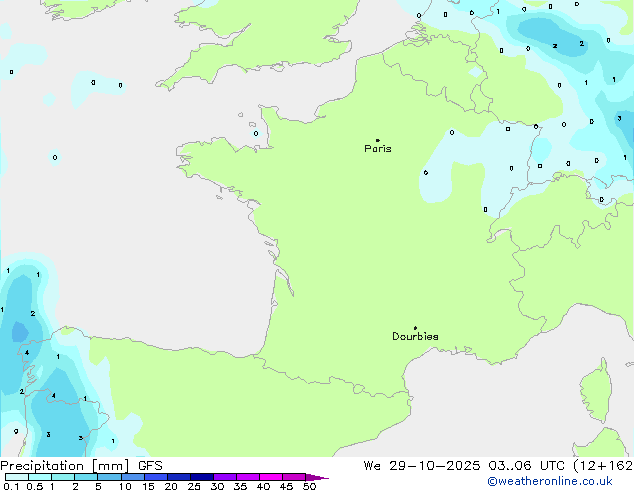Image resolution: width=634 pixels, height=490 pixels.
Task: Select the Paris city label
Action: (x=378, y=149)
